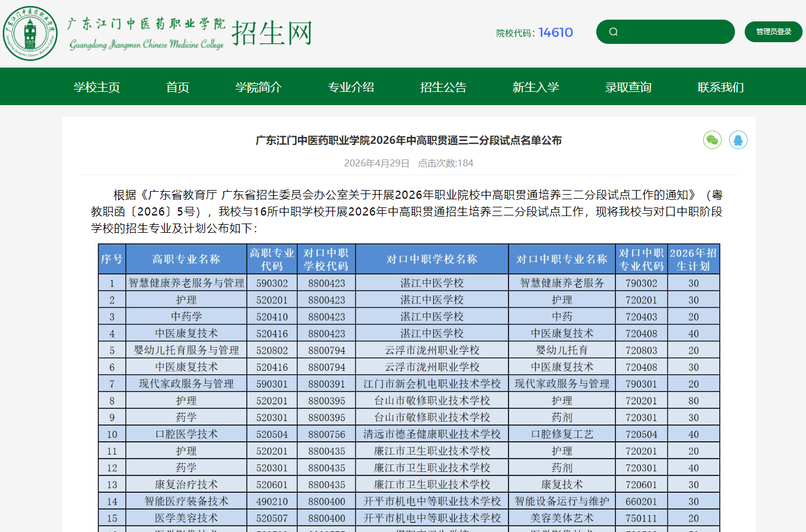Click 720408 in row 4
Screen dimensions: 806x532
coord(641,333)
